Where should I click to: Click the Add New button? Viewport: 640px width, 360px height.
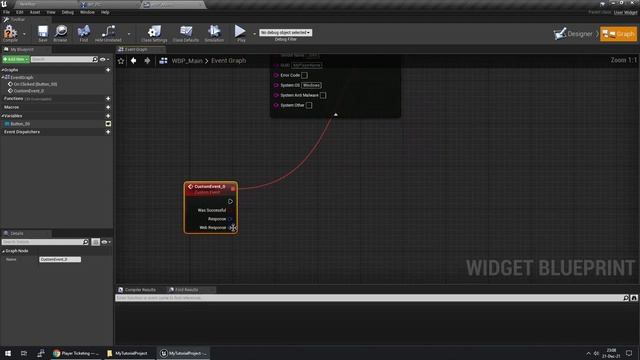[x=16, y=59]
